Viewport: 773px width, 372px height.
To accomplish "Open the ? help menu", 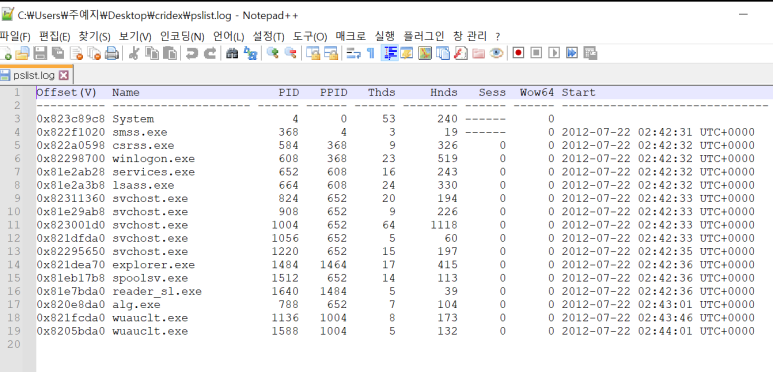I will coord(497,36).
